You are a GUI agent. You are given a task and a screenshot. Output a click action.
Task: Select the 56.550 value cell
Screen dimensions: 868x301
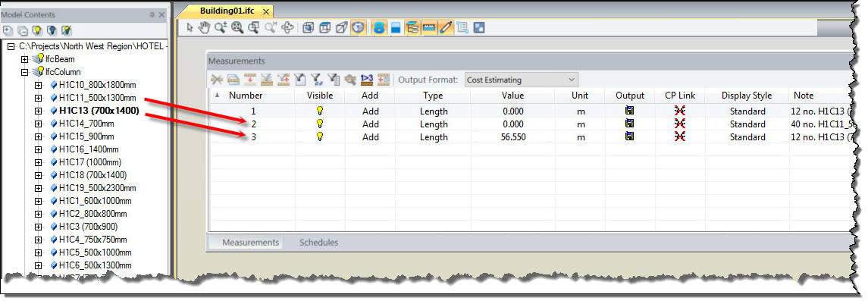512,136
